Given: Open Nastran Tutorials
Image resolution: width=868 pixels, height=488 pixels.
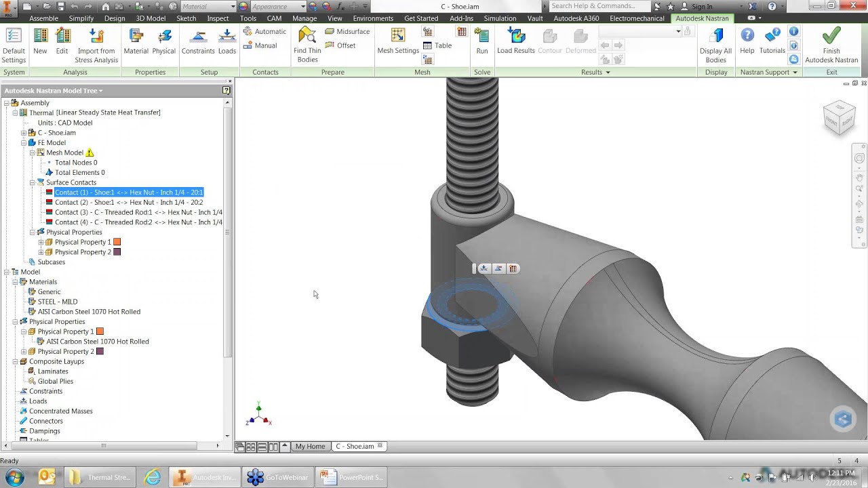Looking at the screenshot, I should [x=772, y=42].
